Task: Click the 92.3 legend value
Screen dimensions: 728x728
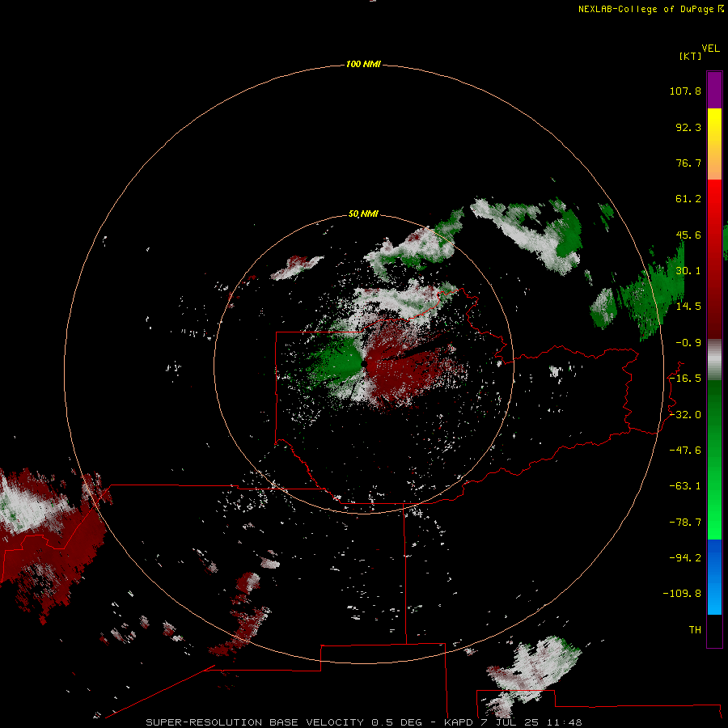Action: click(x=688, y=127)
